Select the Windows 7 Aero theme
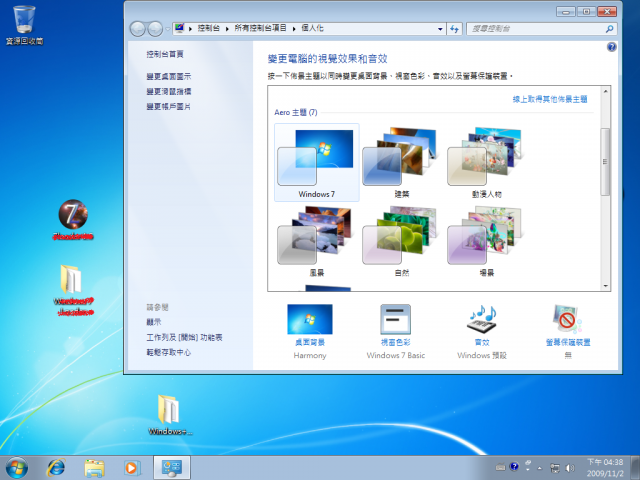 click(316, 162)
